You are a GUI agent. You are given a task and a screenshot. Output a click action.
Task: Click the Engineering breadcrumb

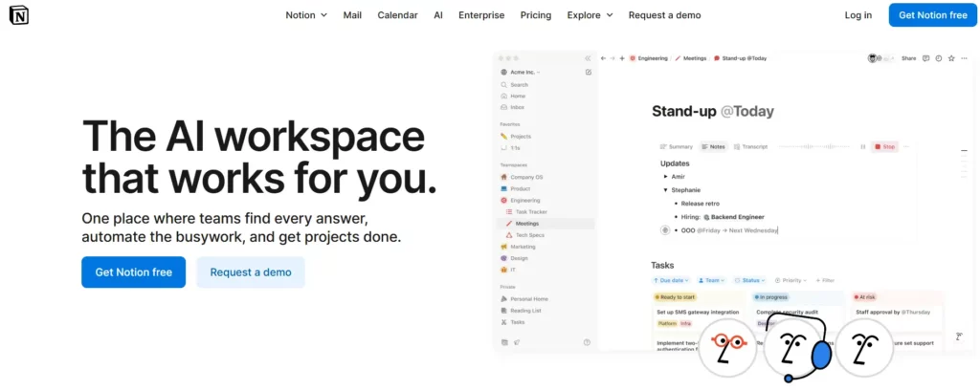(x=649, y=58)
